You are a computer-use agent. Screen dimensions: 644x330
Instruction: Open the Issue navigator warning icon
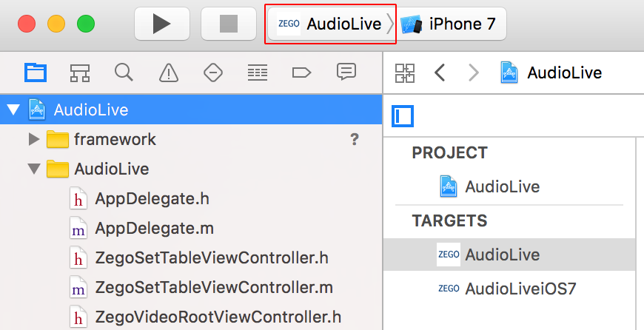[x=168, y=73]
